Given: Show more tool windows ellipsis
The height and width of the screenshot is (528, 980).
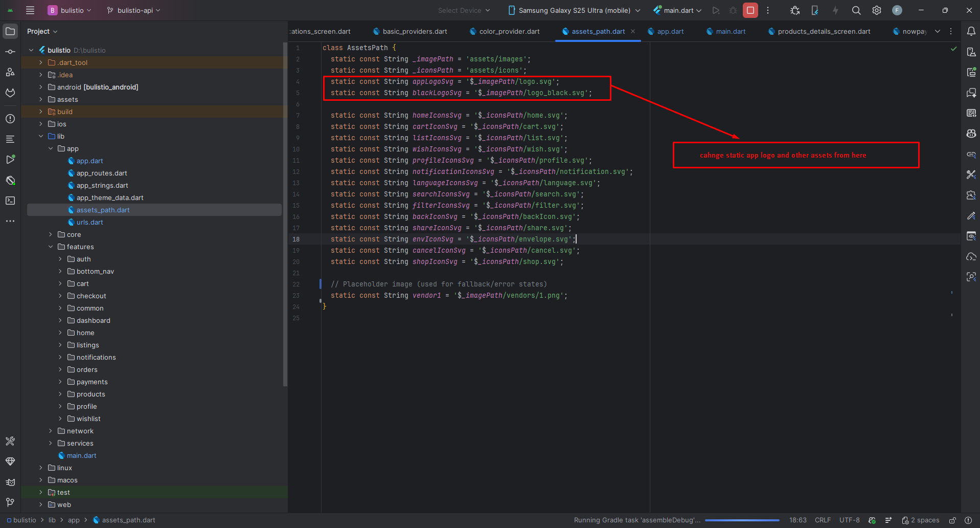Looking at the screenshot, I should pos(10,221).
